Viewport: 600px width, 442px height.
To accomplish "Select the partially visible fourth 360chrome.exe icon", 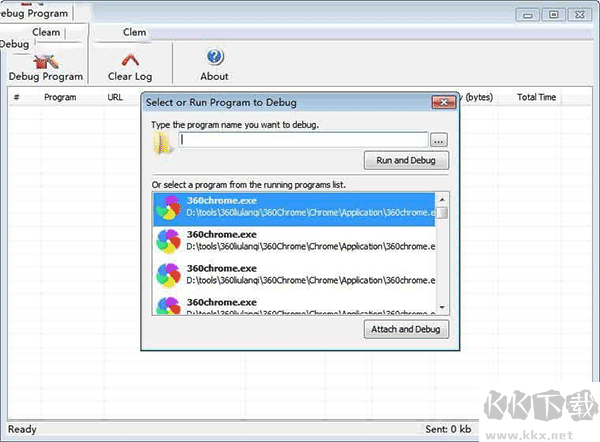I will 168,306.
